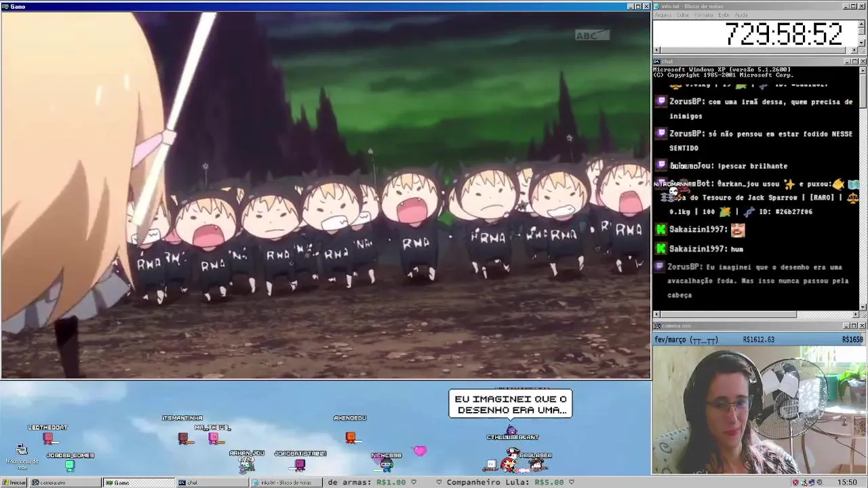This screenshot has width=868, height=488.
Task: Open Editar menu in Bloco de notas
Action: (x=684, y=15)
